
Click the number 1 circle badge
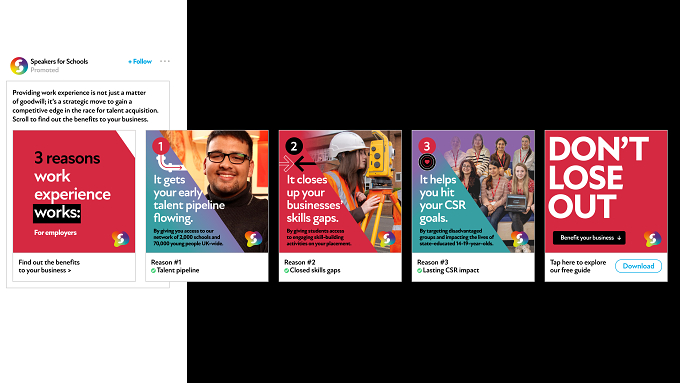[x=160, y=147]
